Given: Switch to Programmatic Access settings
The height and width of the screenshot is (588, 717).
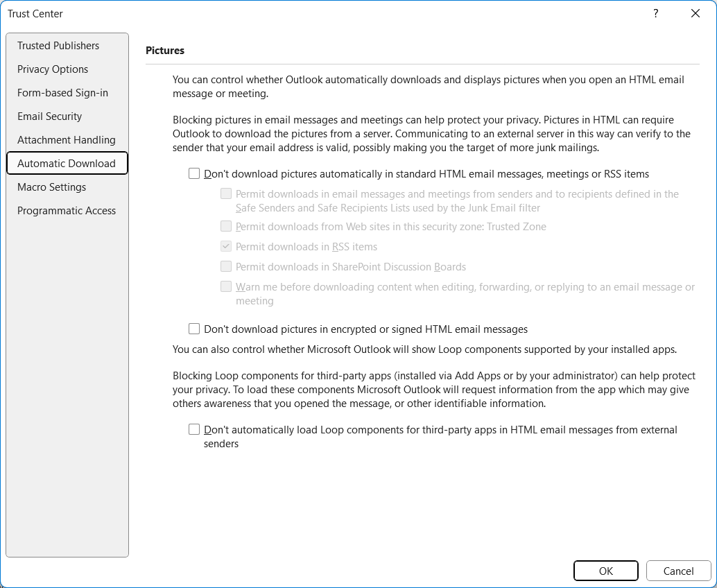Looking at the screenshot, I should 67,211.
